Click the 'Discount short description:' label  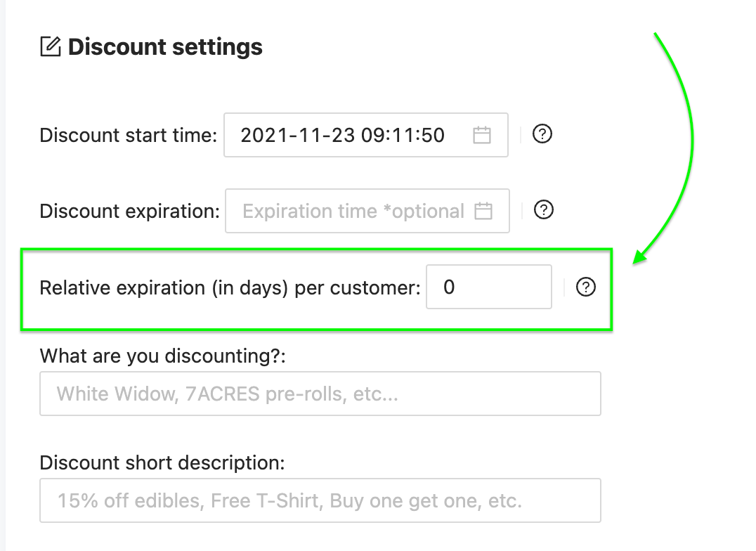click(x=162, y=462)
